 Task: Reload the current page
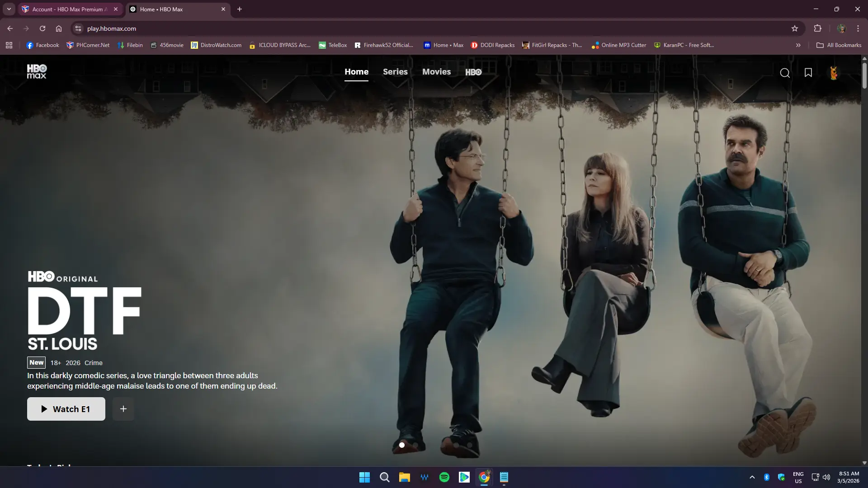tap(42, 28)
